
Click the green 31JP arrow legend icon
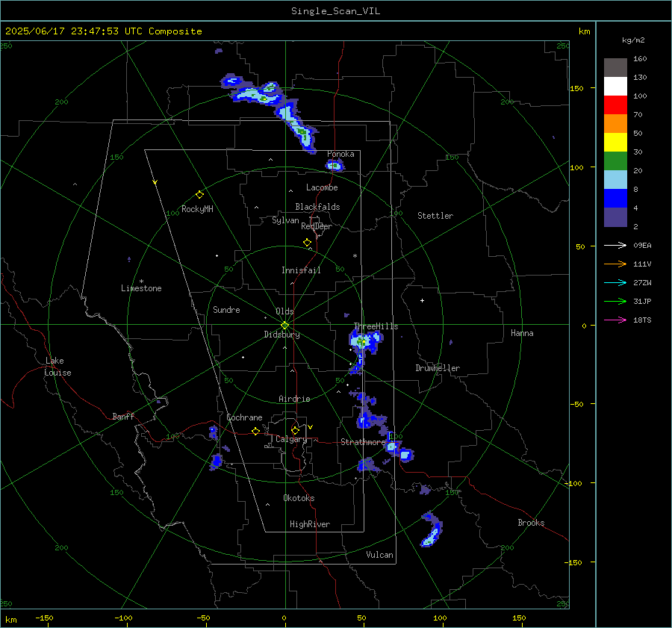(615, 302)
